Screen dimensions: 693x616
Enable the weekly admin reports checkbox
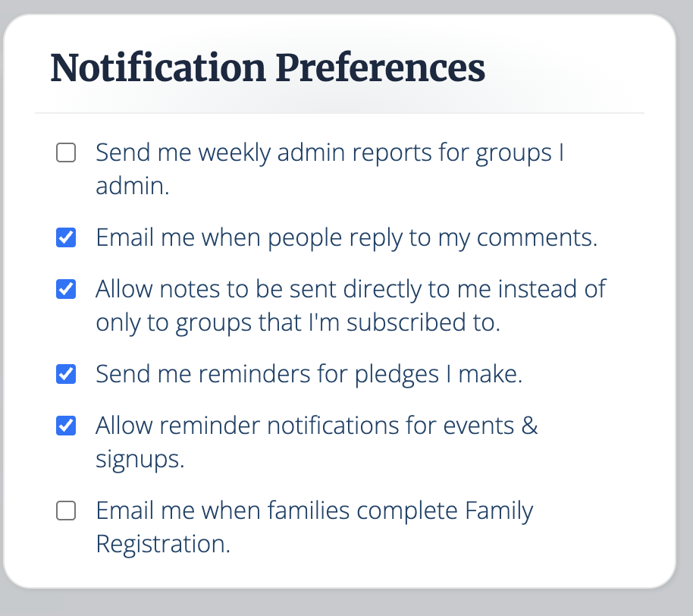pos(67,154)
